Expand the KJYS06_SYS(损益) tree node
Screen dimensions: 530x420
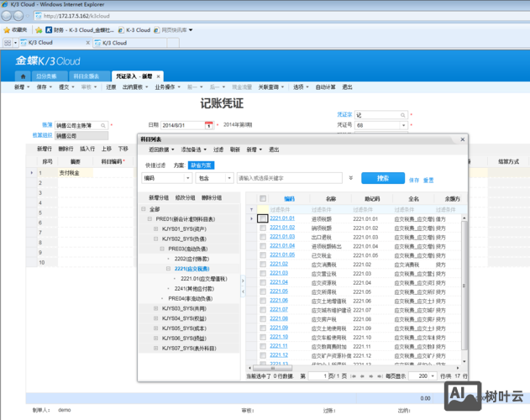click(x=156, y=339)
